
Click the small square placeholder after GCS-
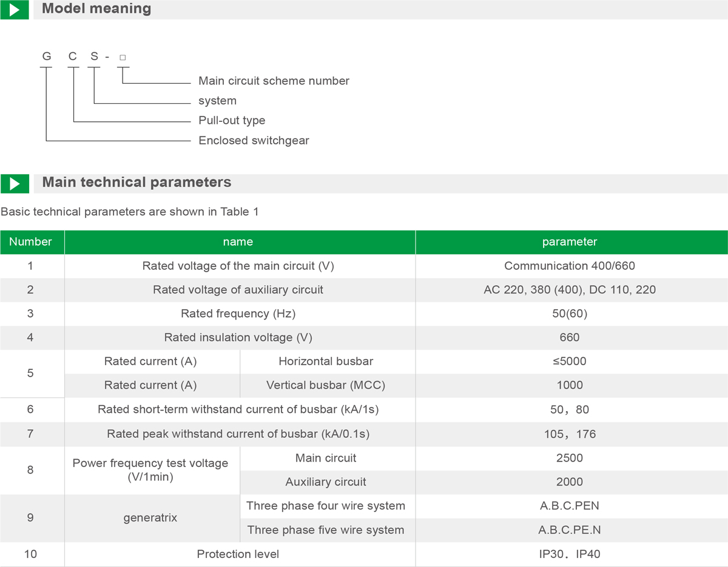click(x=123, y=58)
